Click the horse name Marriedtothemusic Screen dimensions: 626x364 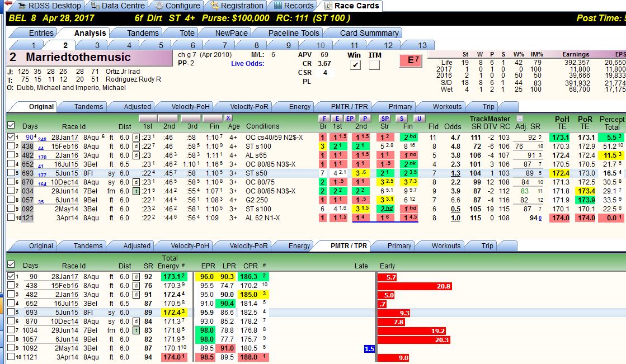[x=78, y=57]
